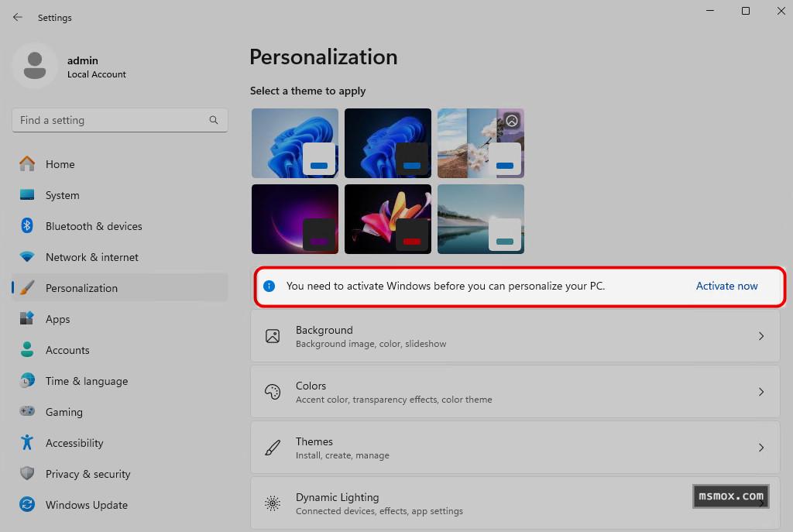The height and width of the screenshot is (532, 793).
Task: Go to Time & language section
Action: 86,381
